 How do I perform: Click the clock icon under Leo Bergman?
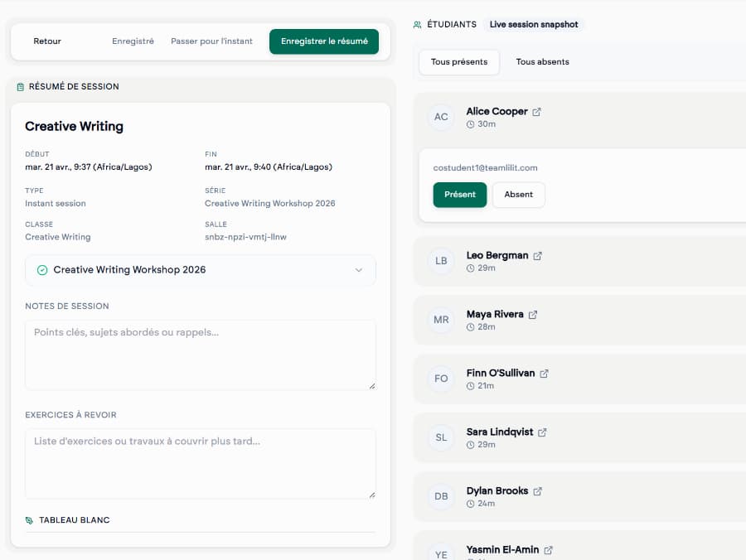coord(471,268)
